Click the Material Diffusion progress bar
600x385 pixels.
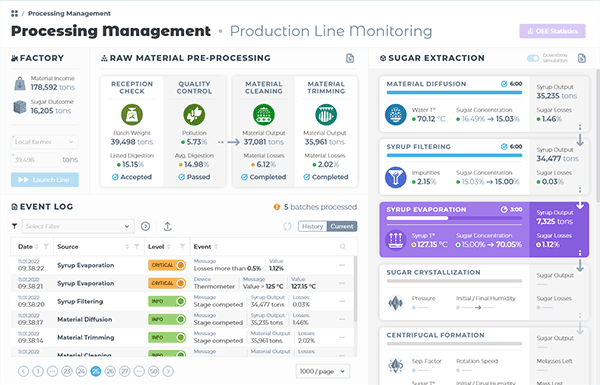[x=454, y=93]
